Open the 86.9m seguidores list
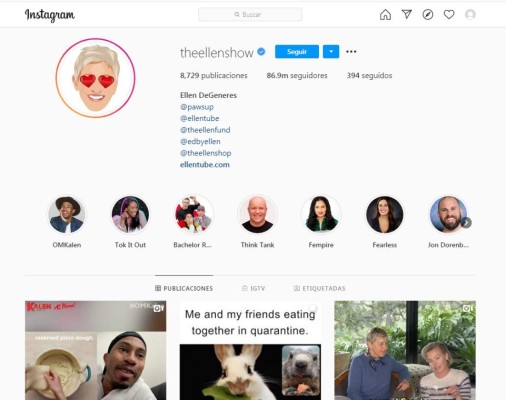This screenshot has height=400, width=506. pyautogui.click(x=297, y=76)
